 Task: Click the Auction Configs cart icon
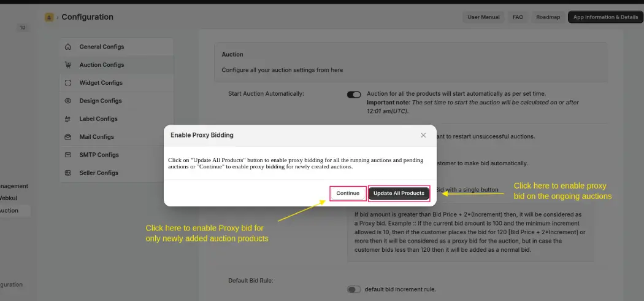68,65
